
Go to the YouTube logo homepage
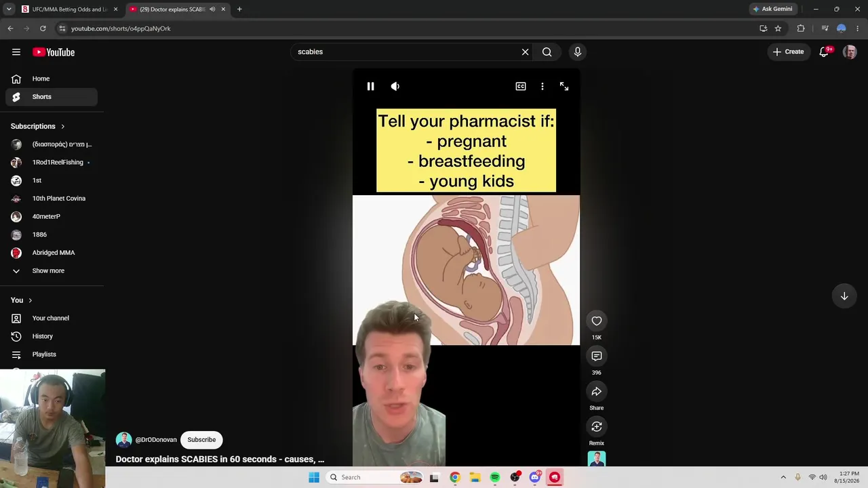pyautogui.click(x=54, y=52)
